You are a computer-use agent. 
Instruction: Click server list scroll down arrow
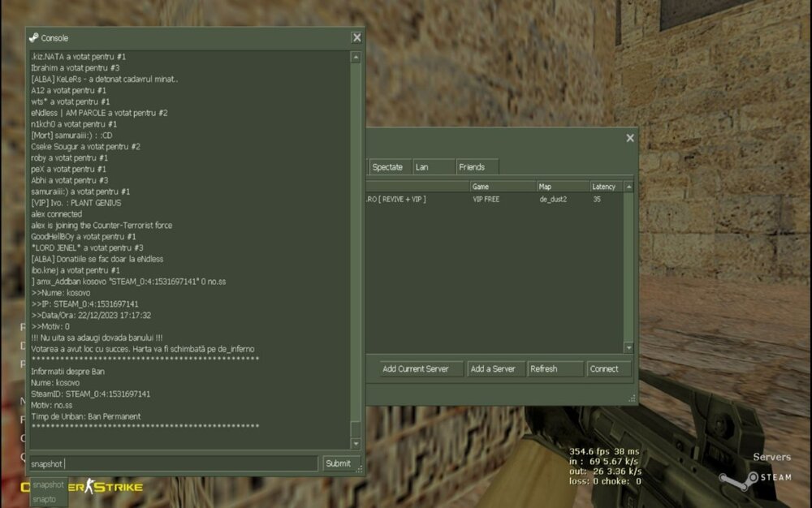(x=628, y=347)
